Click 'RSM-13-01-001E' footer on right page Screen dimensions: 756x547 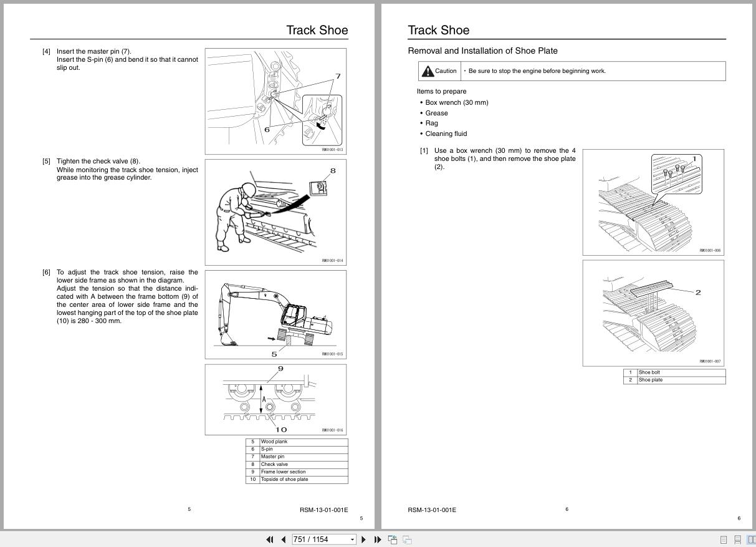(x=432, y=510)
